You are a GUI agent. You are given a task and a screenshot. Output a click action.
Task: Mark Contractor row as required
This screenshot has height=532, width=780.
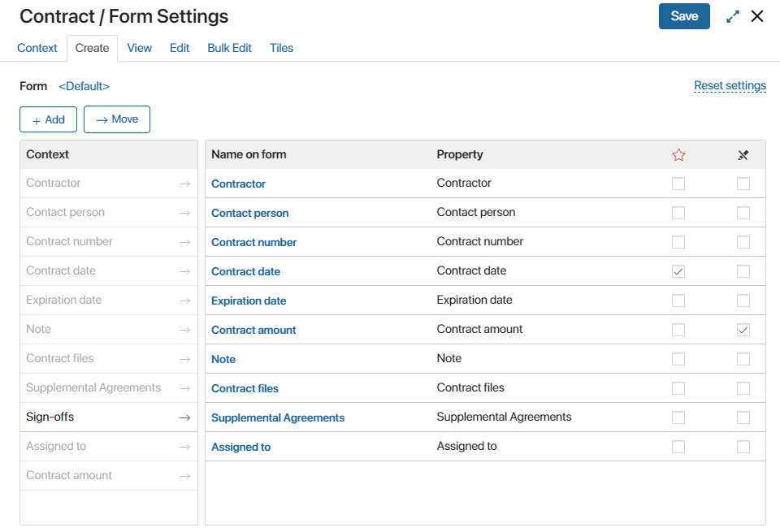(x=678, y=184)
